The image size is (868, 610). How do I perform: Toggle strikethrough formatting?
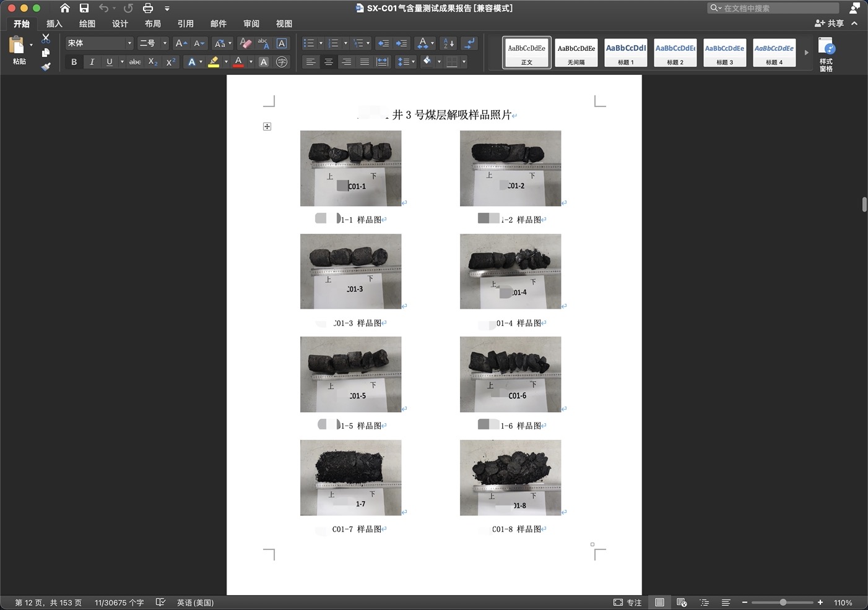point(135,62)
